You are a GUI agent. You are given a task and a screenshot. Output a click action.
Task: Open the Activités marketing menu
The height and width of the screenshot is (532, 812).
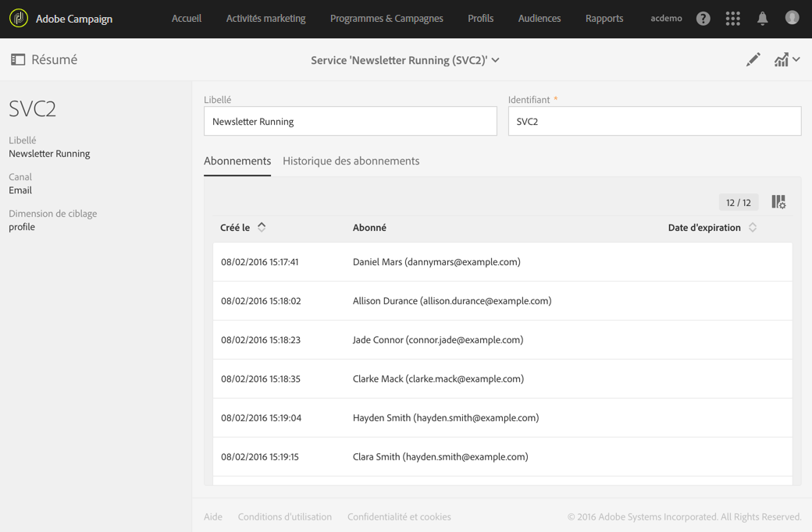(265, 19)
